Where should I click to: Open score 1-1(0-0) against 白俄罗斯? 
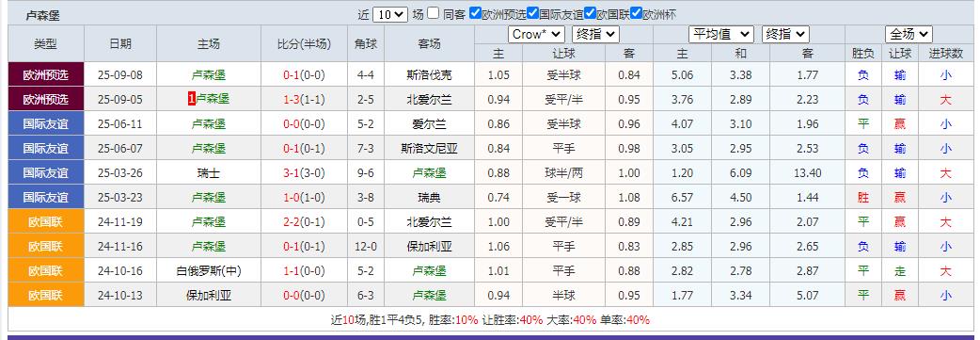(304, 271)
